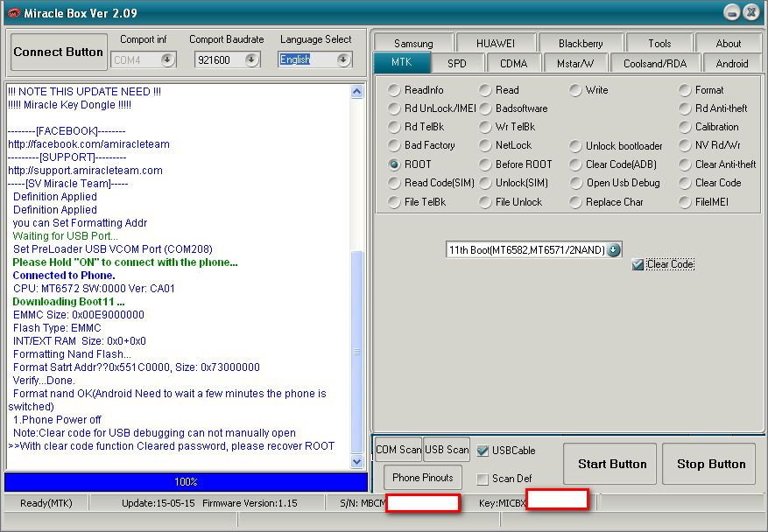Click the Miracle Box title bar logo icon
Image resolution: width=768 pixels, height=532 pixels.
[13, 13]
